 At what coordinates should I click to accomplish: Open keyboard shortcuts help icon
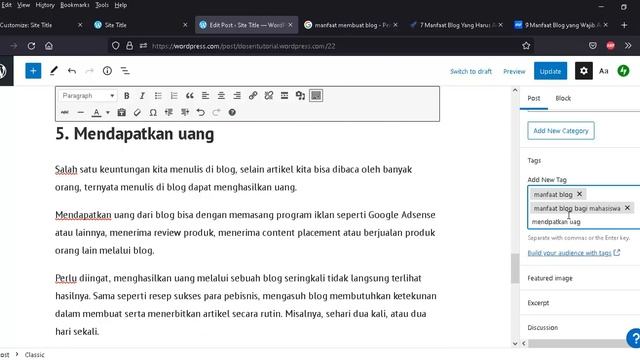(232, 112)
